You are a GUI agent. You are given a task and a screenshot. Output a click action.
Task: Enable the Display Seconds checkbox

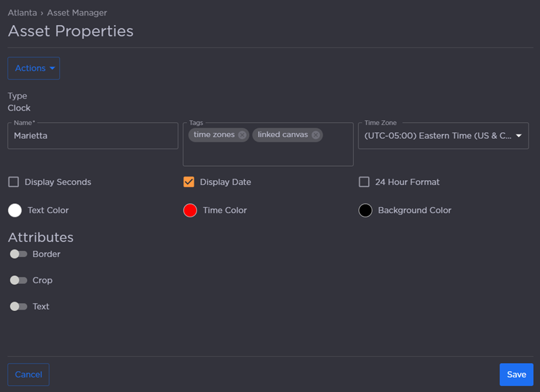coord(13,182)
